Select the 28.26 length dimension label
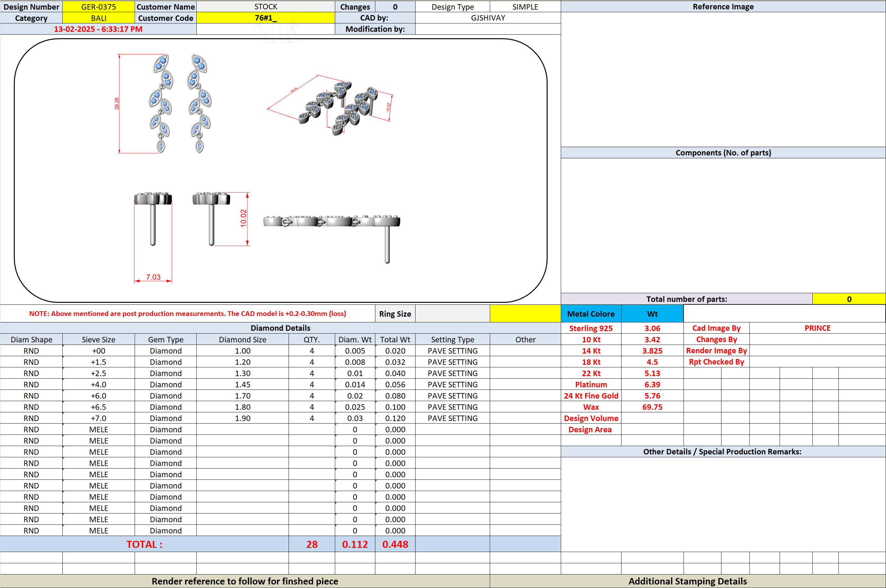Screen dimensions: 886x588 [117, 103]
